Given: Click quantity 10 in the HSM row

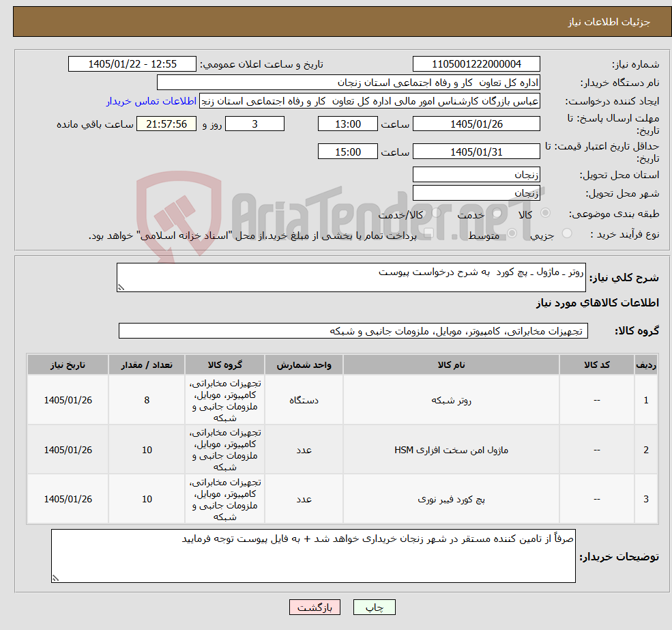Looking at the screenshot, I should (147, 450).
